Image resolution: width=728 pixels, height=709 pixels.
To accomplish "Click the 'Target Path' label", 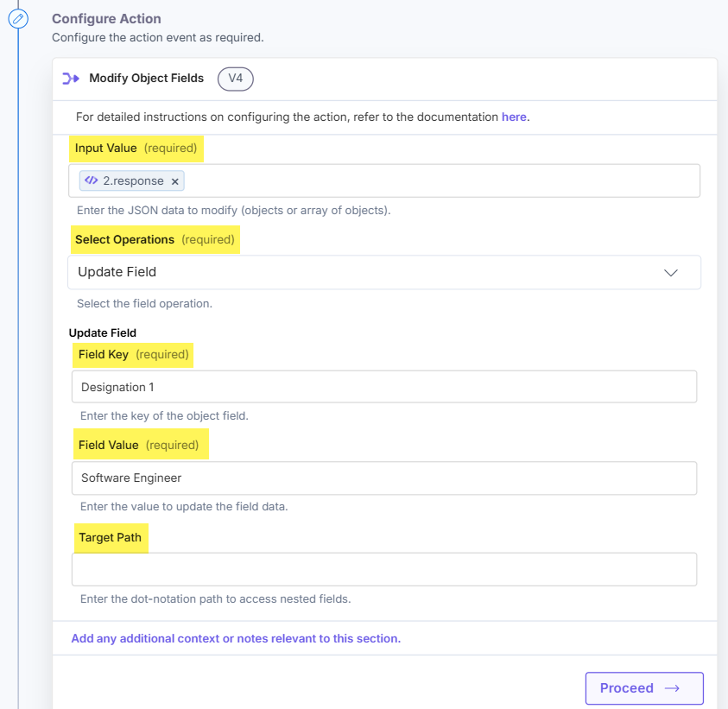I will pos(110,538).
